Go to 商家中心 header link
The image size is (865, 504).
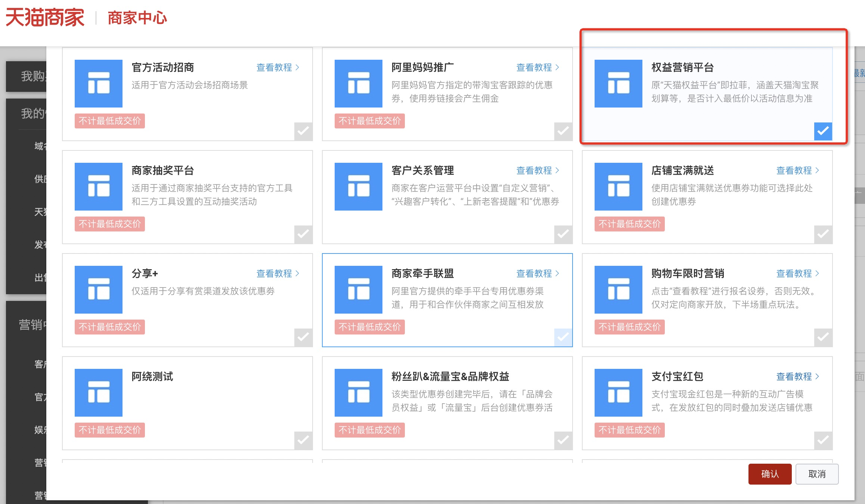coord(137,18)
